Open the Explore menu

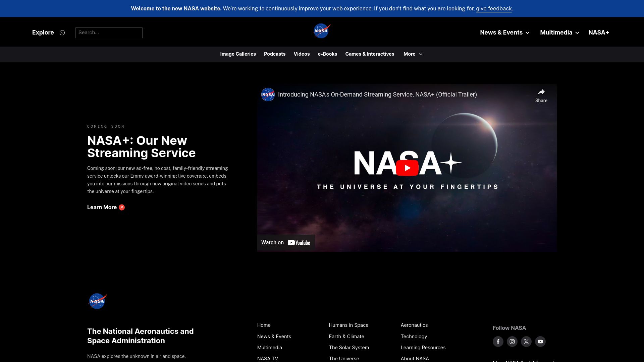[x=43, y=33]
